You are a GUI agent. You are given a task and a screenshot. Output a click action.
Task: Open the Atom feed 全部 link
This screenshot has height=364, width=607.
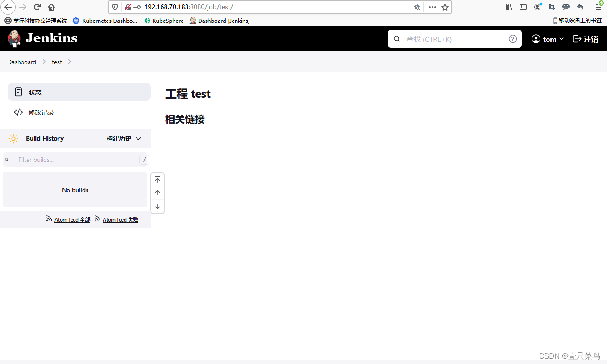pyautogui.click(x=72, y=220)
